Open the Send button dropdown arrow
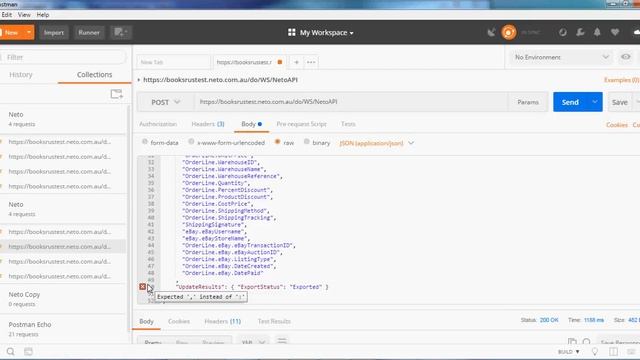 point(595,102)
